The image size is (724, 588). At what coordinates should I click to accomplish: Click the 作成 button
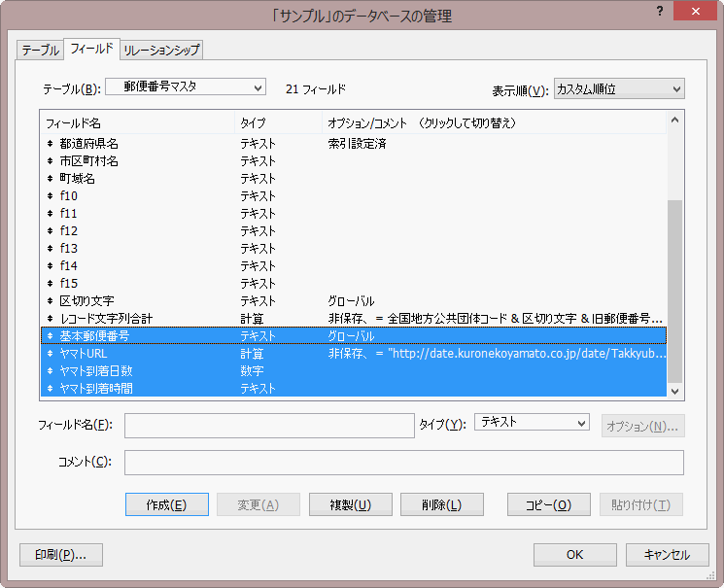point(167,504)
